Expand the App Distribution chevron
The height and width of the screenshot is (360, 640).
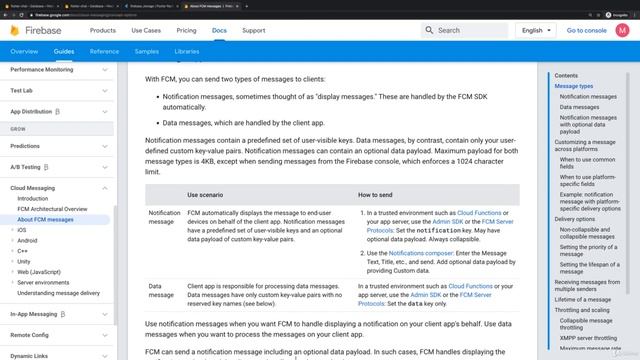105,111
